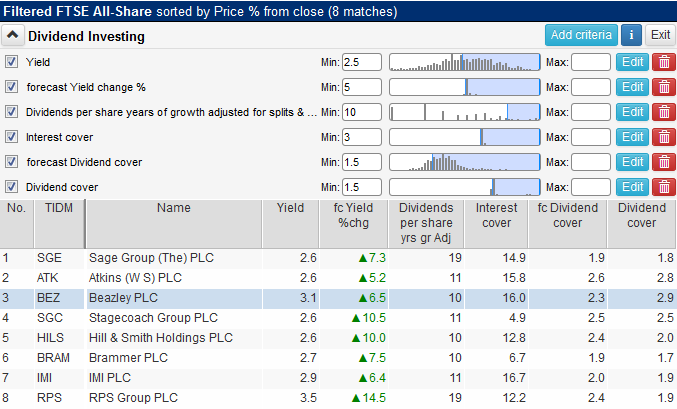Screen dimensions: 677x409
Task: Sort by Interest cover column header
Action: pyautogui.click(x=496, y=224)
